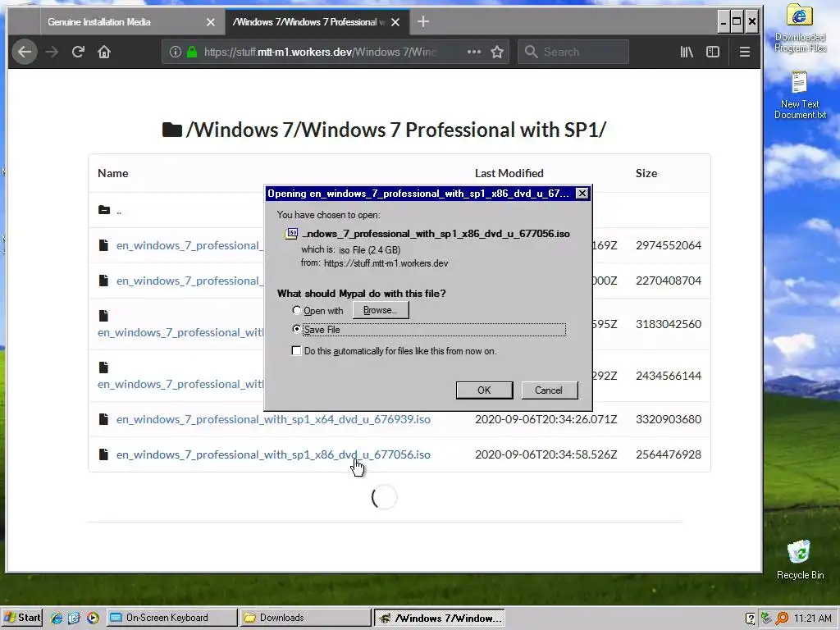Switch to On-Screen Keyboard taskbar item

pos(172,618)
